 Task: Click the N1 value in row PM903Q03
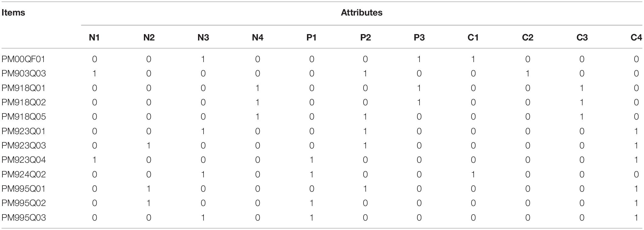click(x=94, y=74)
